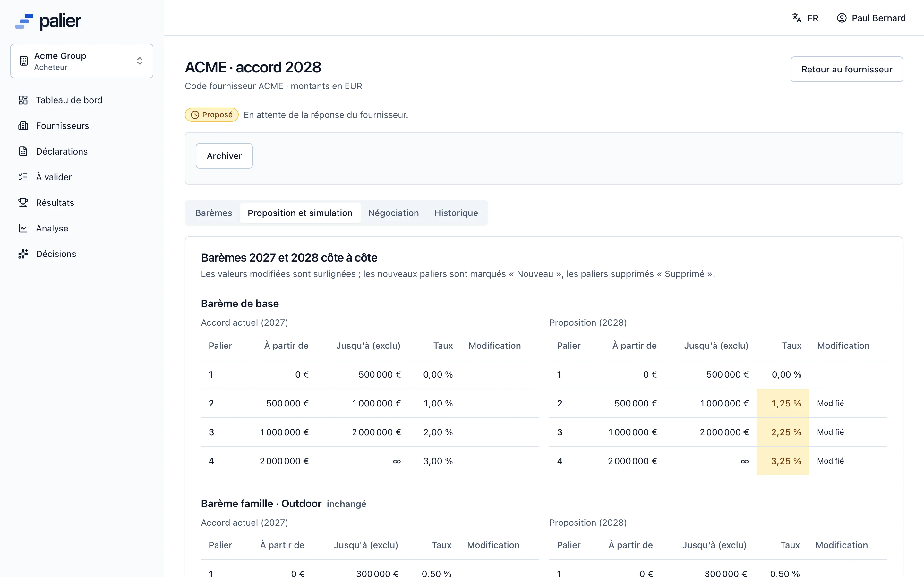The image size is (924, 577).
Task: Click the highlighted 1,25 % rate cell
Action: [782, 403]
